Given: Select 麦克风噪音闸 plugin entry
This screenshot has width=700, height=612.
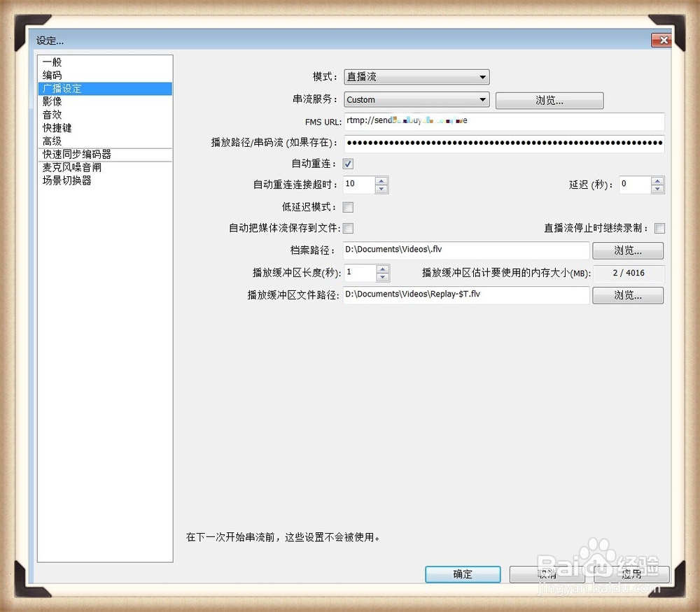Looking at the screenshot, I should point(105,167).
